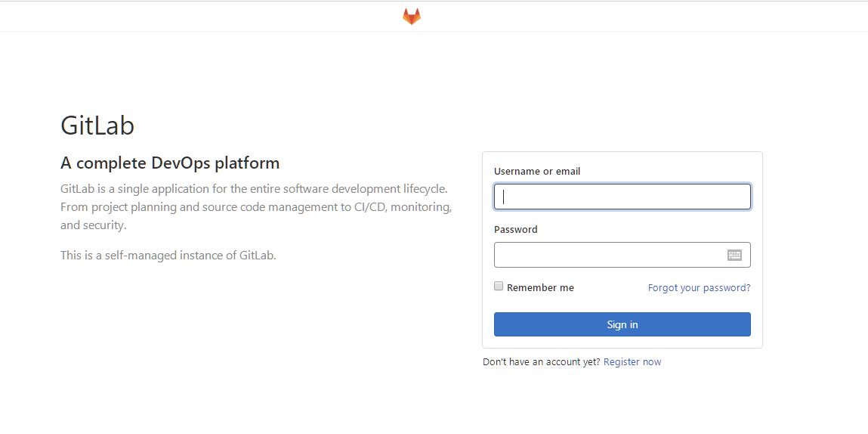Click the CI/CD text in description
Viewport: 868px width, 434px height.
tap(370, 206)
